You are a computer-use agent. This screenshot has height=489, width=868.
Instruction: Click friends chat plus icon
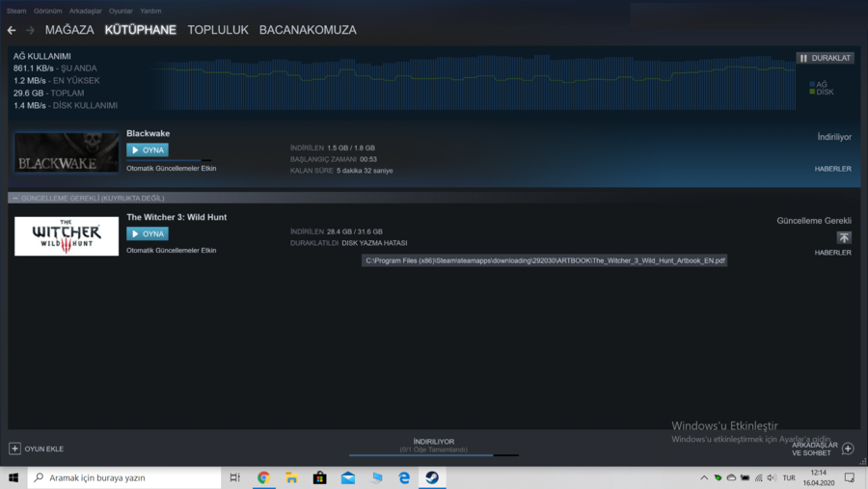pyautogui.click(x=848, y=448)
